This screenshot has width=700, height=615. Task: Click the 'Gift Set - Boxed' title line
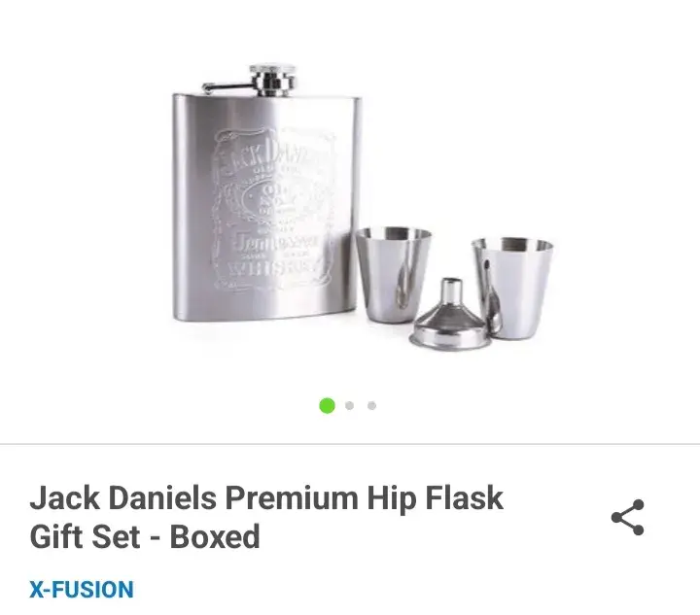point(145,536)
